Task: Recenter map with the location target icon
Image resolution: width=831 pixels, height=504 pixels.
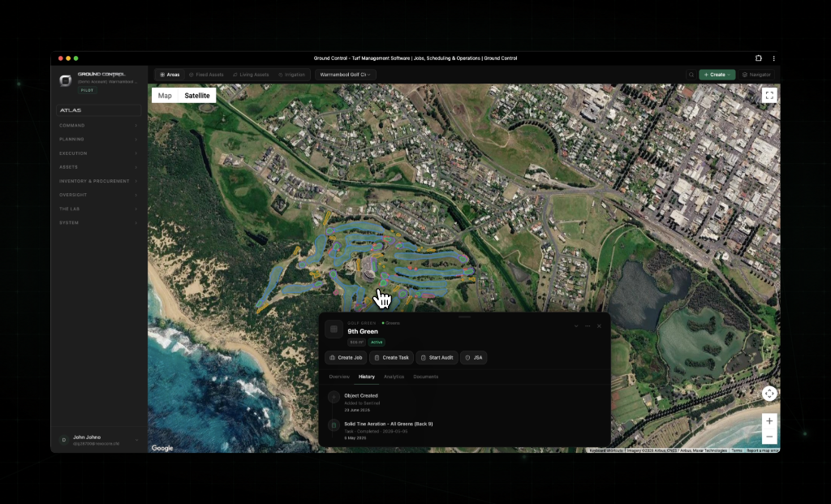Action: 769,394
